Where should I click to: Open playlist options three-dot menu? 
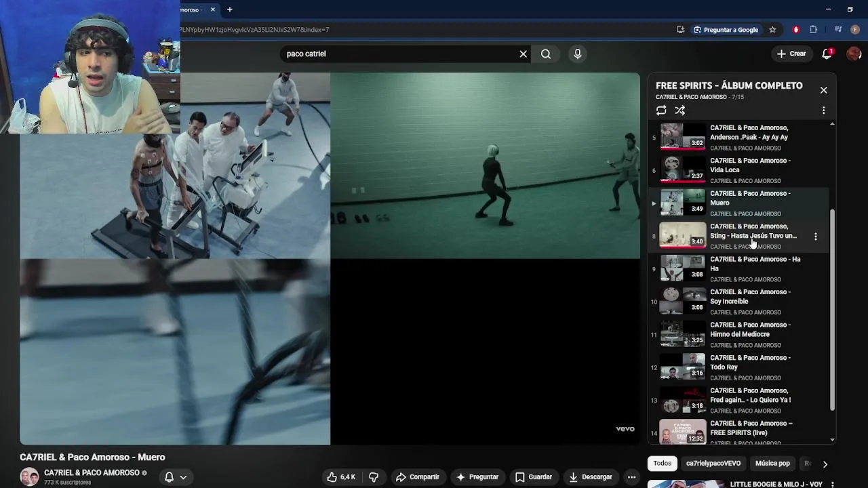click(823, 110)
